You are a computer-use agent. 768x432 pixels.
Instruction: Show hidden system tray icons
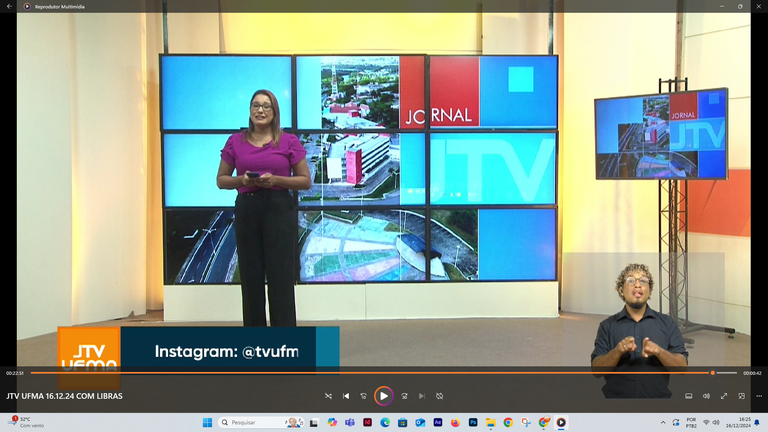pos(662,422)
